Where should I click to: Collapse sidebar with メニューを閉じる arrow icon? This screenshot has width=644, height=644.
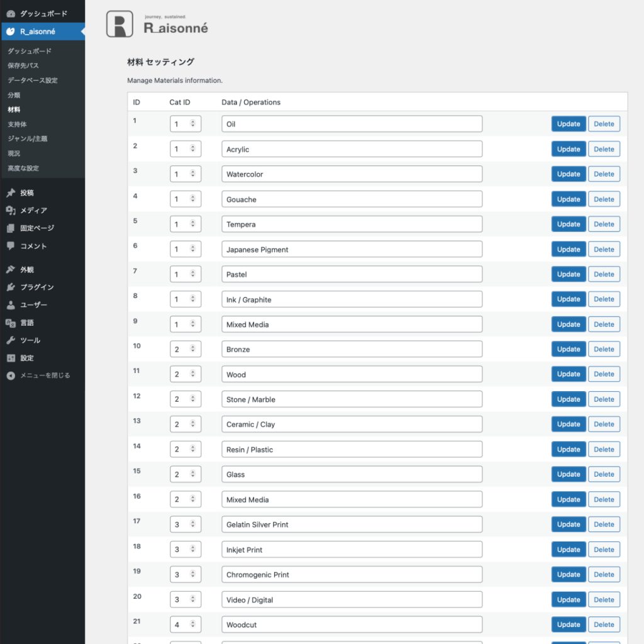pyautogui.click(x=11, y=375)
